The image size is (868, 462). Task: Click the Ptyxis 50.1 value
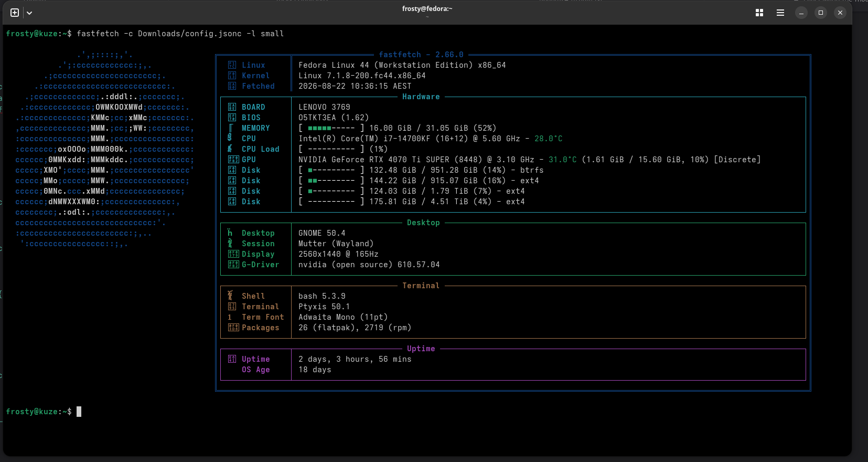pyautogui.click(x=324, y=307)
